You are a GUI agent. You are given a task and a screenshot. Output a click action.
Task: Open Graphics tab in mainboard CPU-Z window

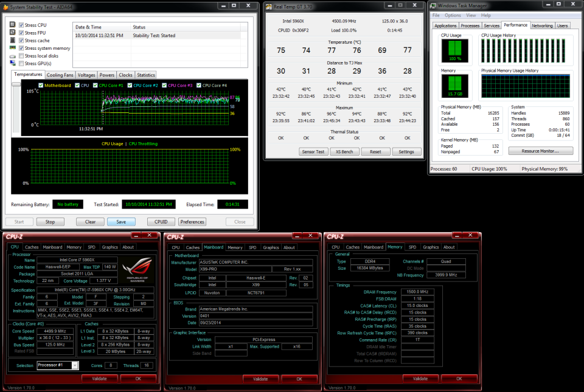[x=271, y=247]
